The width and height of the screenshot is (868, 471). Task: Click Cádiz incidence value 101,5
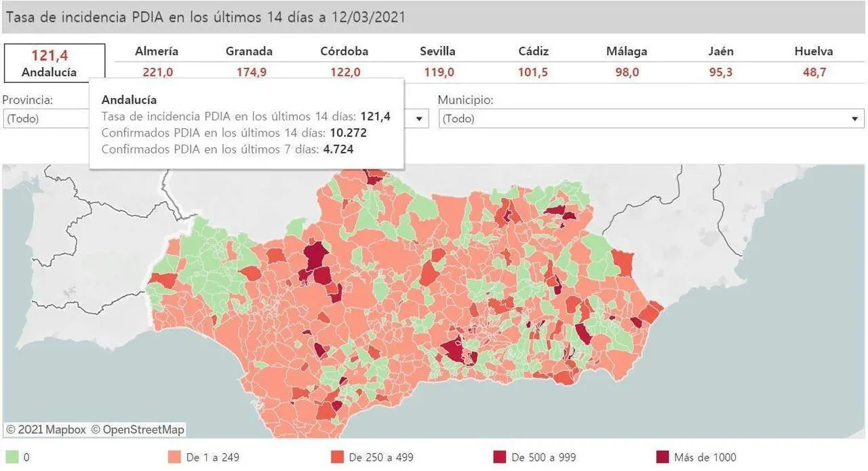pyautogui.click(x=534, y=73)
